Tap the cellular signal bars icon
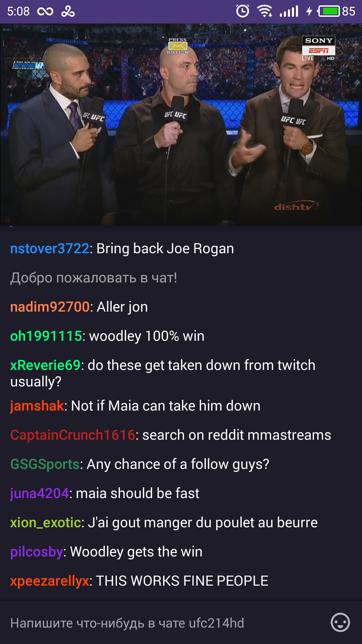 click(x=289, y=11)
